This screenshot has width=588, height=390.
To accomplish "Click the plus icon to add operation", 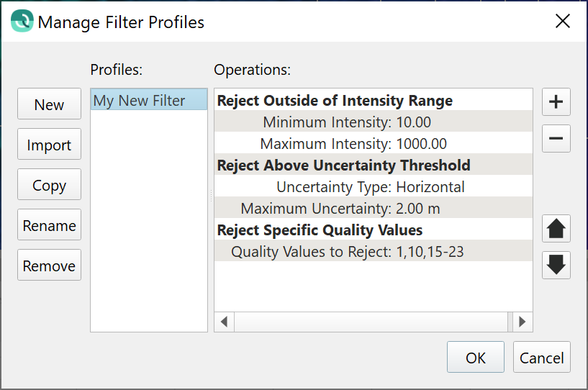I will (x=556, y=102).
